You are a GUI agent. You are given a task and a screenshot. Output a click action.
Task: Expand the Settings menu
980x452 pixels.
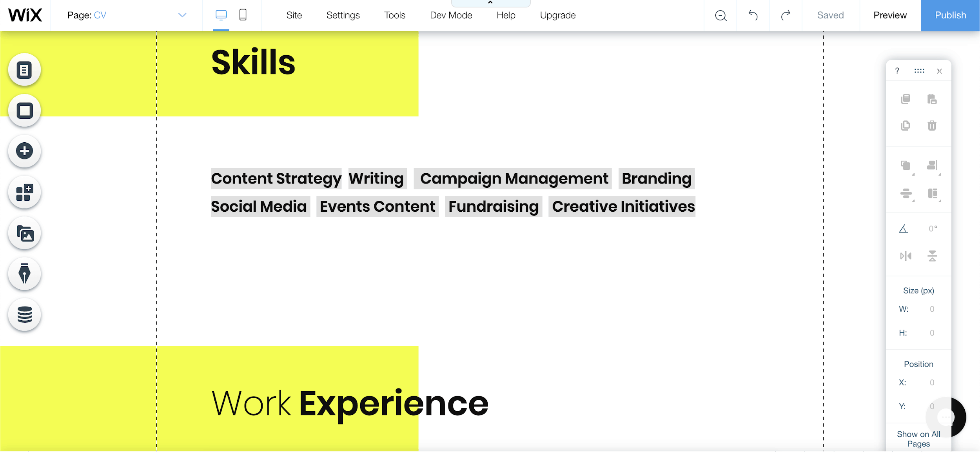343,15
